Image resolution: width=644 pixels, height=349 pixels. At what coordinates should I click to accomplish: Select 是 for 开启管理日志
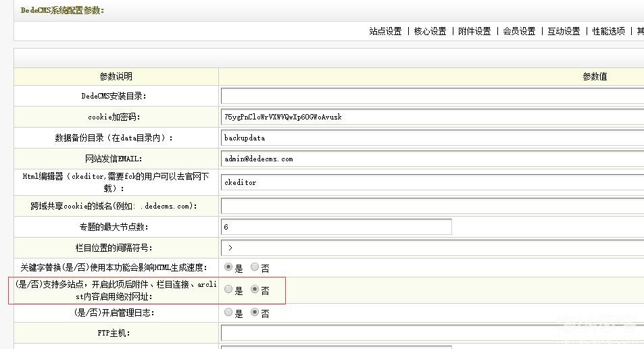click(x=228, y=312)
